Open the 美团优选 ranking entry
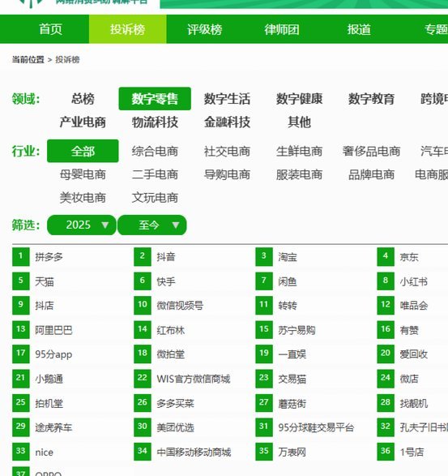448x476 pixels. coord(175,427)
